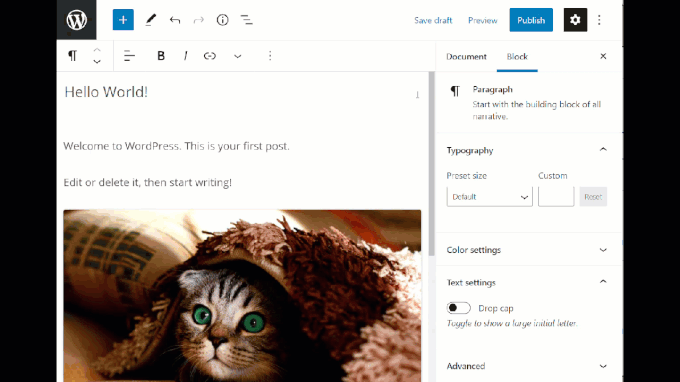This screenshot has height=382, width=680.
Task: Open content structure info icon
Action: coord(222,20)
